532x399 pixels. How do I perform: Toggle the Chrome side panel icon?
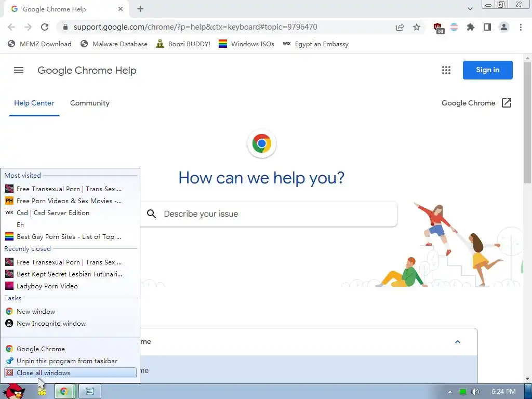click(x=487, y=27)
